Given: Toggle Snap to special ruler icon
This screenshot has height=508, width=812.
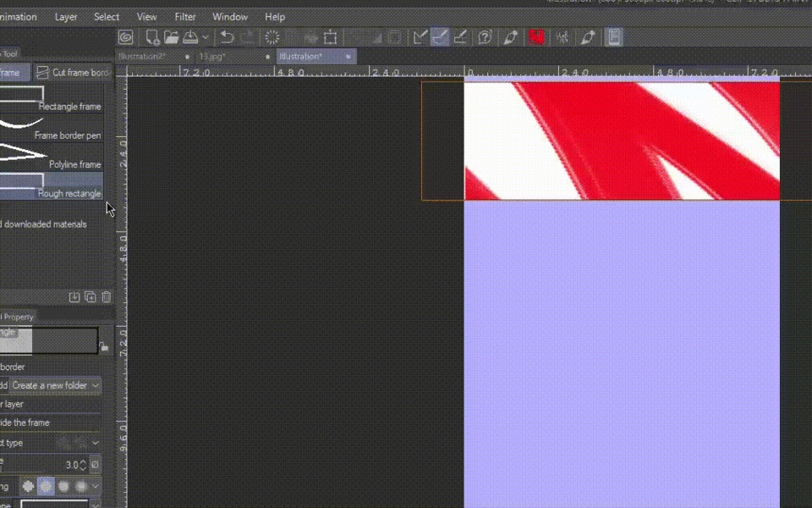Looking at the screenshot, I should (440, 37).
